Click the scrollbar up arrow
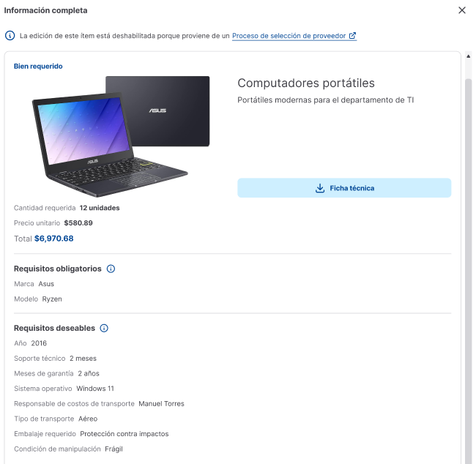Screen dimensions: 476x464 point(469,56)
